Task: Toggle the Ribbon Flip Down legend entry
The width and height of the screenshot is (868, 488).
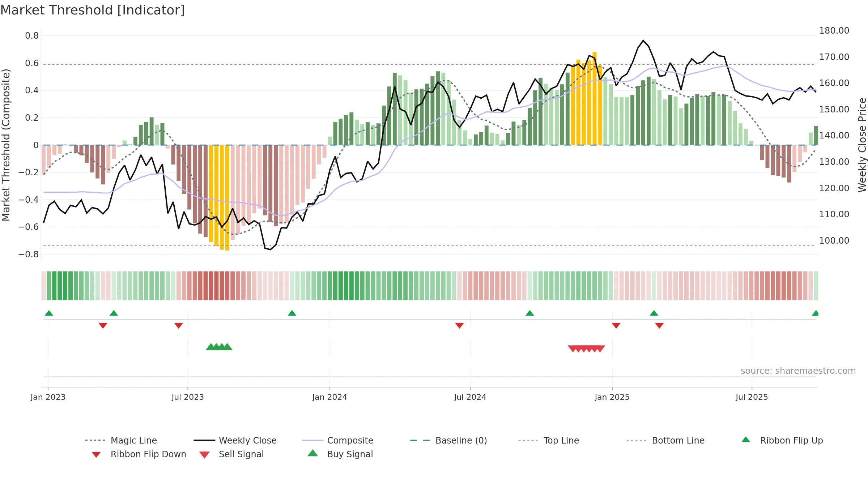Action: pos(139,454)
